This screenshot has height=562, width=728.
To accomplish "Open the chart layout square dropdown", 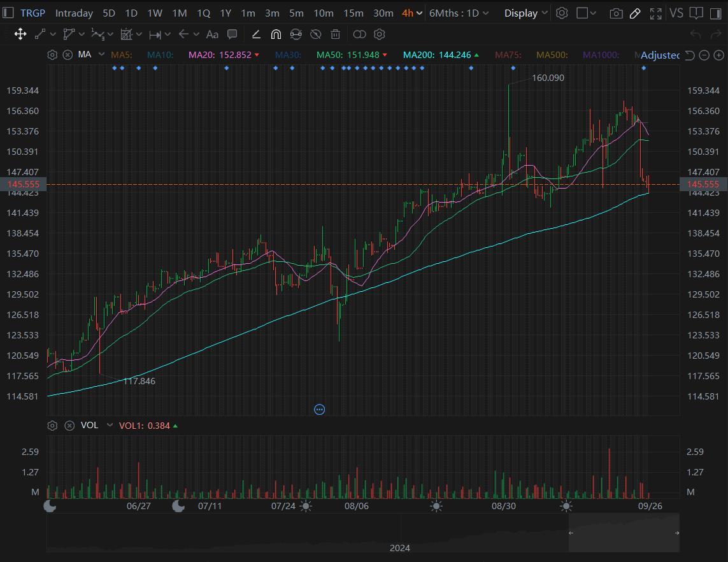I will 586,13.
